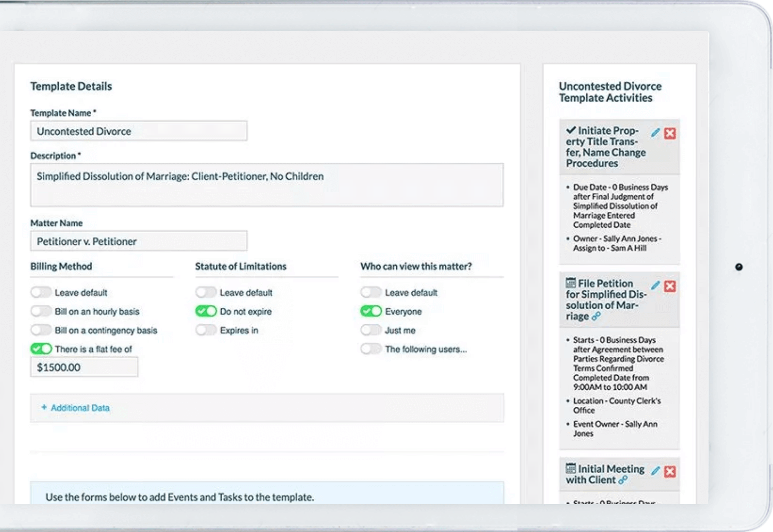Toggle Bill on a contingency basis
This screenshot has height=532, width=773.
(41, 330)
